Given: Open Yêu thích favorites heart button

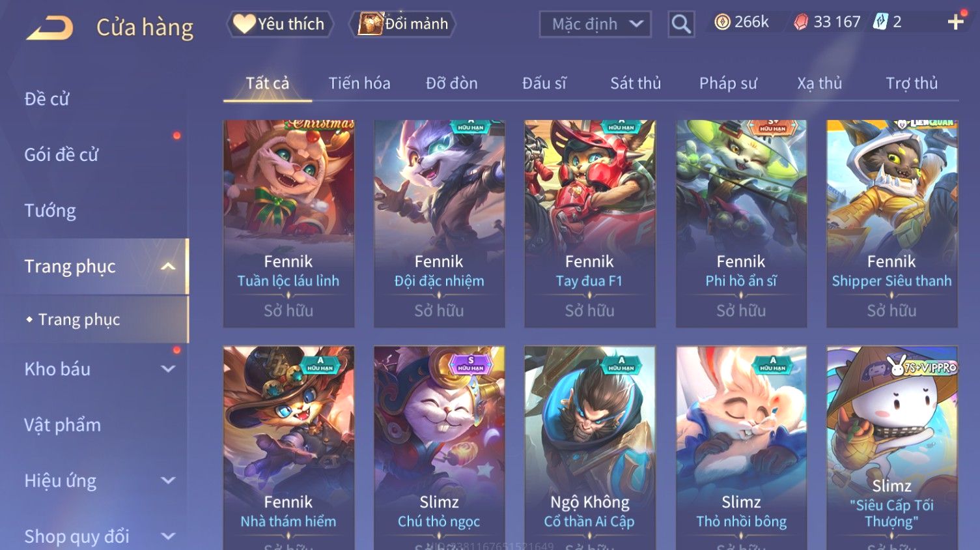Looking at the screenshot, I should coord(280,24).
